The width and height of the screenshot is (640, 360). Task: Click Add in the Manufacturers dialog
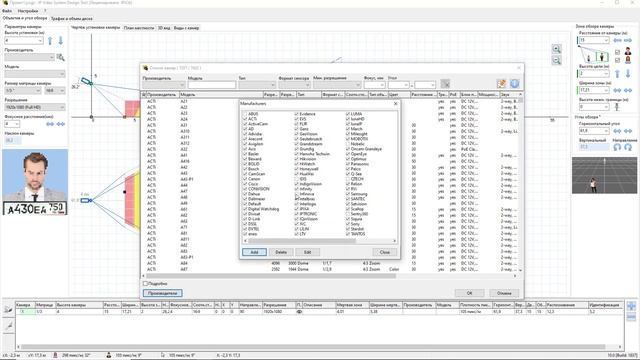(254, 252)
